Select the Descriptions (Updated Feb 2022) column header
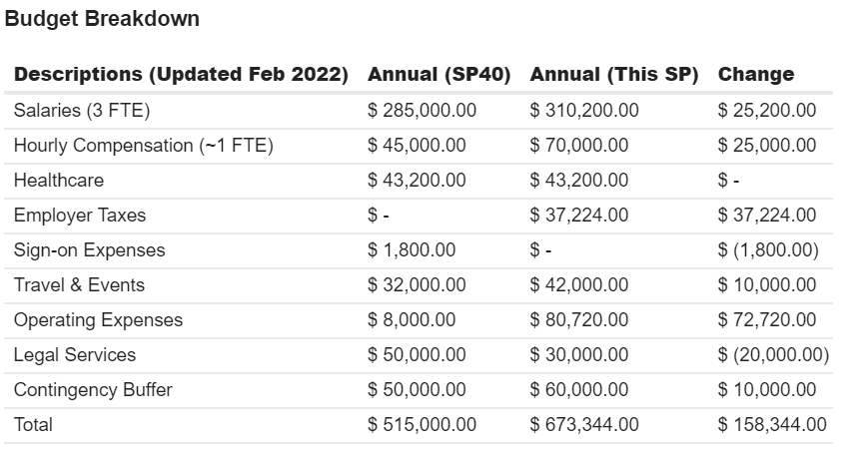The width and height of the screenshot is (868, 457). click(181, 75)
